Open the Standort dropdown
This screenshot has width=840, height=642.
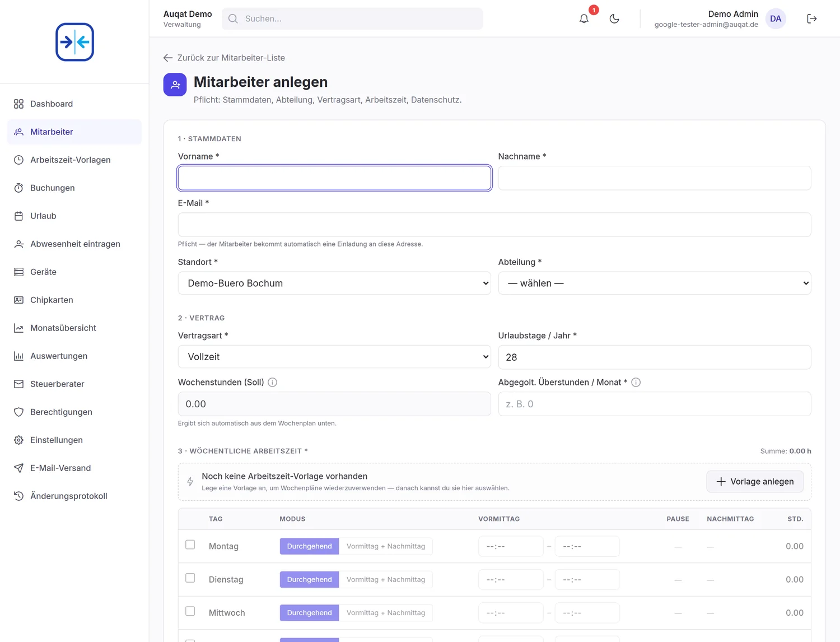[334, 283]
